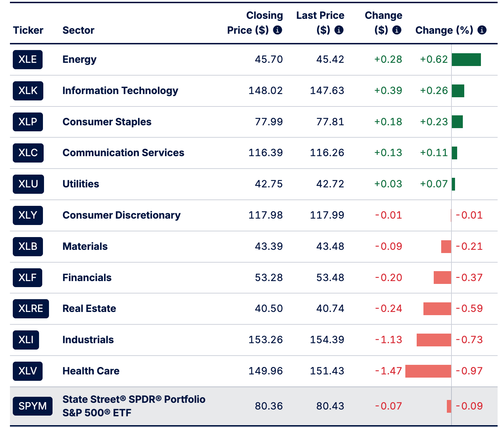
Task: Open State Street SPDR Portfolio S&P 500 ETF
Action: pos(134,406)
